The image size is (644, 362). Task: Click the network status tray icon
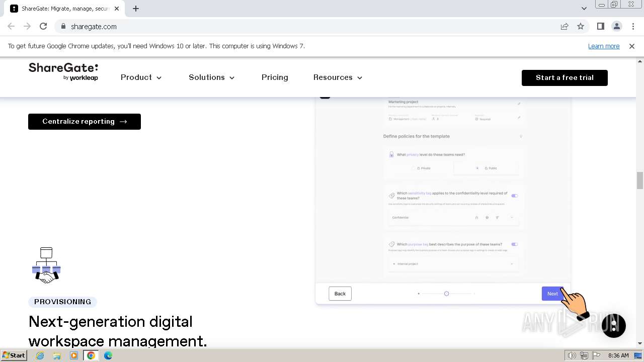584,355
